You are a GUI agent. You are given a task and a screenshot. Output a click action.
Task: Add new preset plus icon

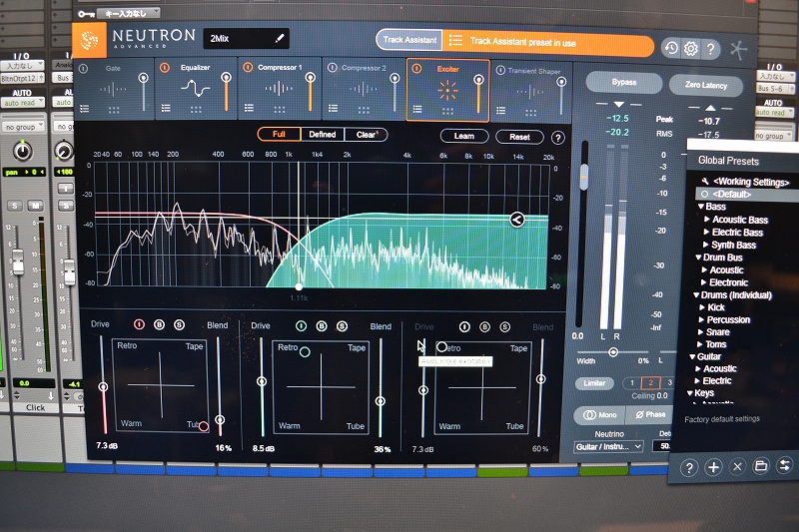click(713, 467)
